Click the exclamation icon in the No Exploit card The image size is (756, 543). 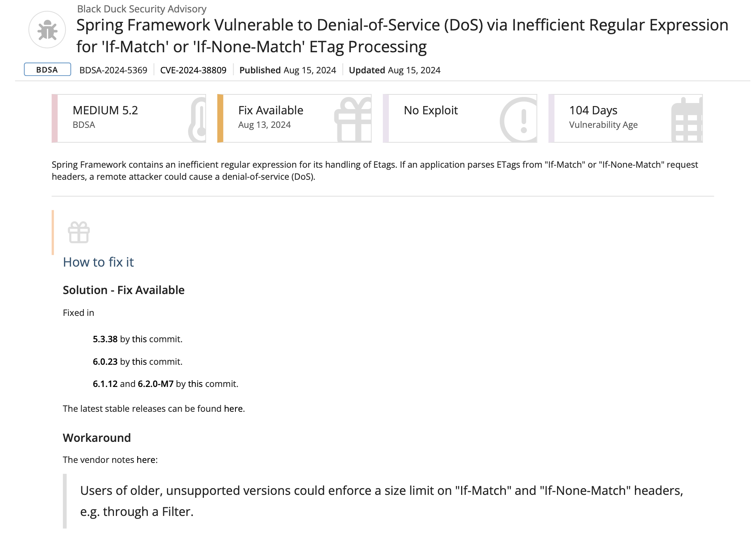point(518,120)
